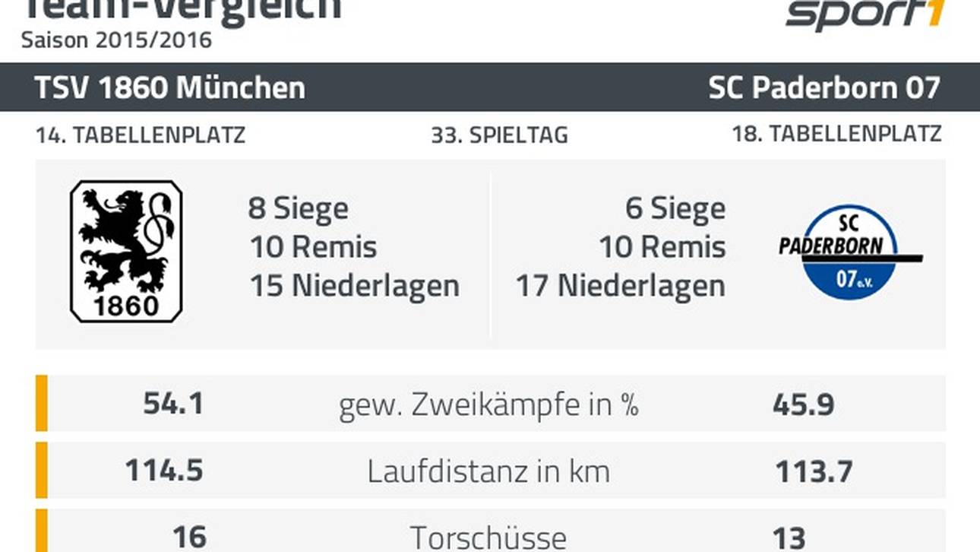Viewport: 980px width, 552px height.
Task: Click the Sport1 logo
Action: 865,15
